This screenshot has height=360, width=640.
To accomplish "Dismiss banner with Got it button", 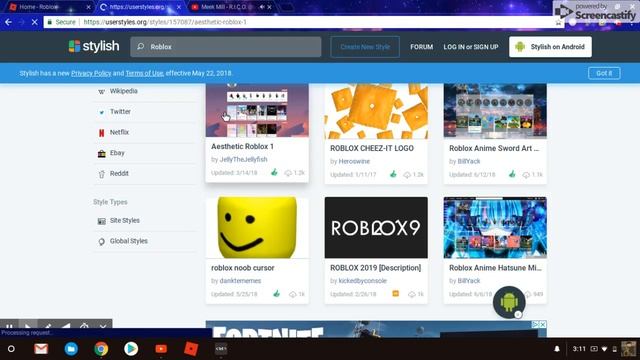I will (x=604, y=73).
